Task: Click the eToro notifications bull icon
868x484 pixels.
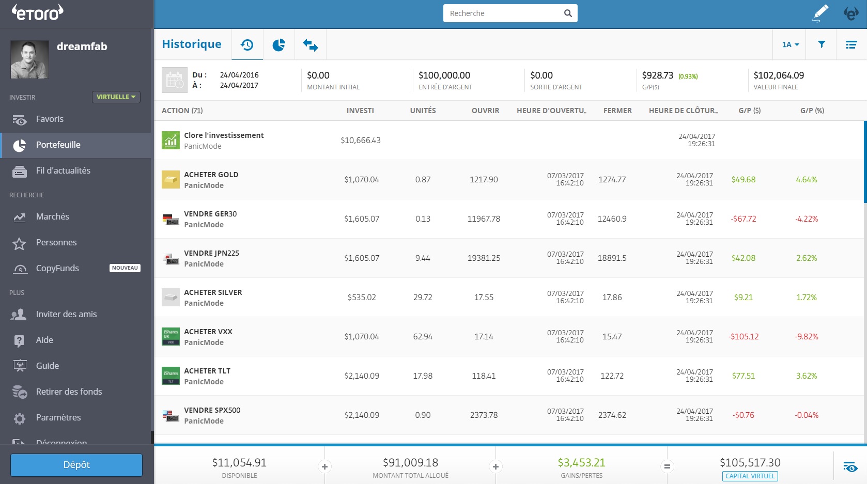Action: coord(851,13)
